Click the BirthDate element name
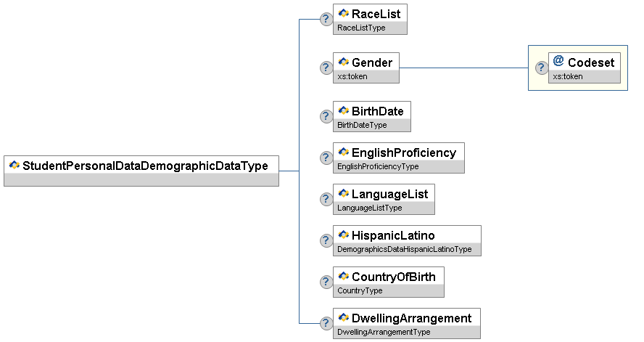 [377, 111]
